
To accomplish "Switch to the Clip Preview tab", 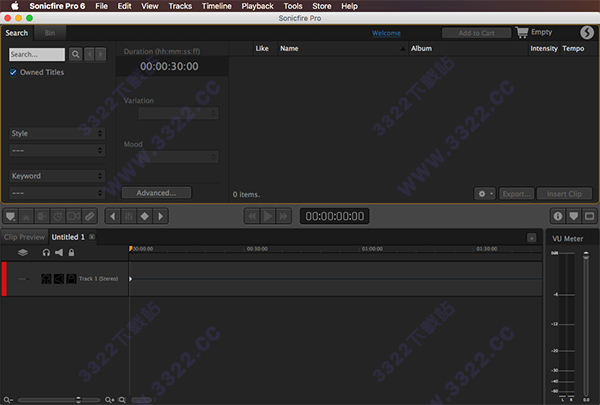I will (x=24, y=237).
